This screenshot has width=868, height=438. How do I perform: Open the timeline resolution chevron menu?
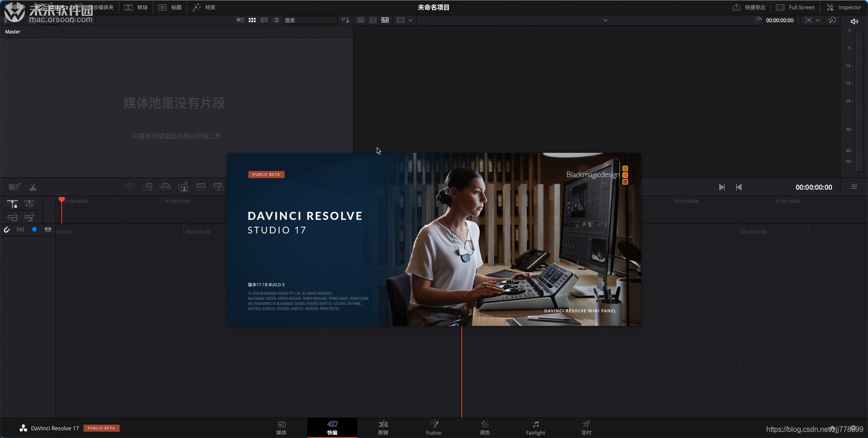(817, 20)
